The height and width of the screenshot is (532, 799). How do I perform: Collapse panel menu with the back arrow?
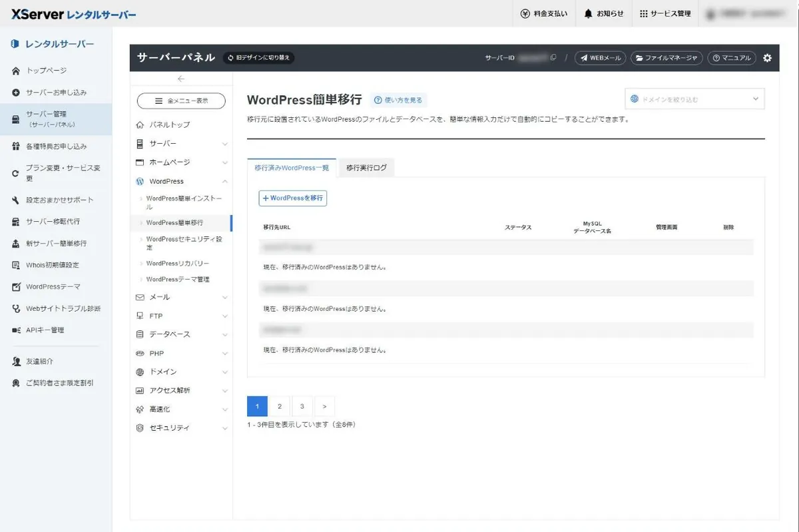(181, 79)
